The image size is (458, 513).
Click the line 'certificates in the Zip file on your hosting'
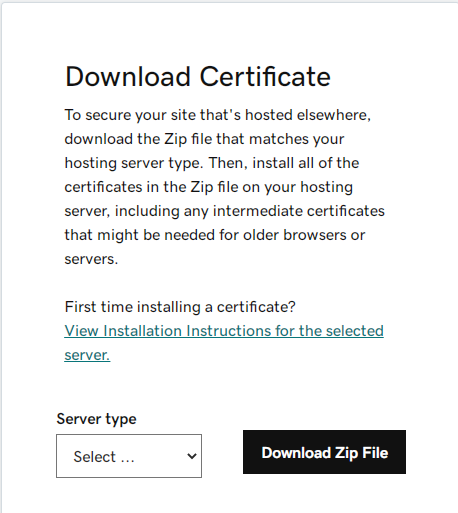(209, 187)
